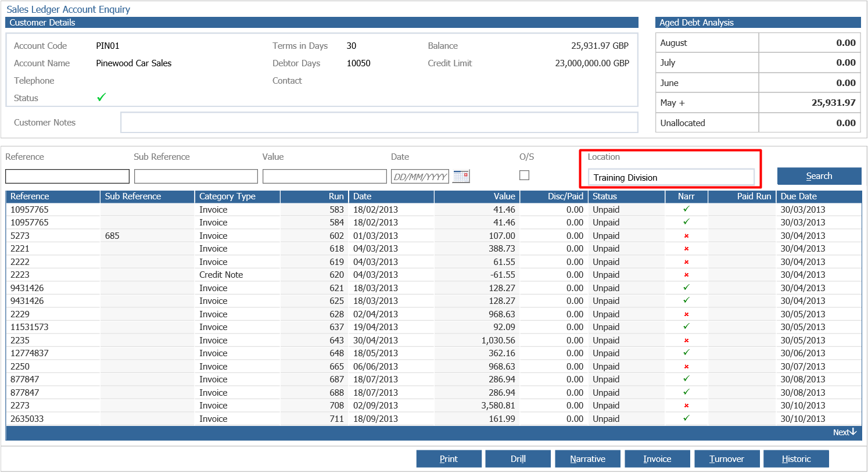Click date 06/06/2013 in run 665
Viewport: 868px width, 473px height.
click(x=375, y=367)
